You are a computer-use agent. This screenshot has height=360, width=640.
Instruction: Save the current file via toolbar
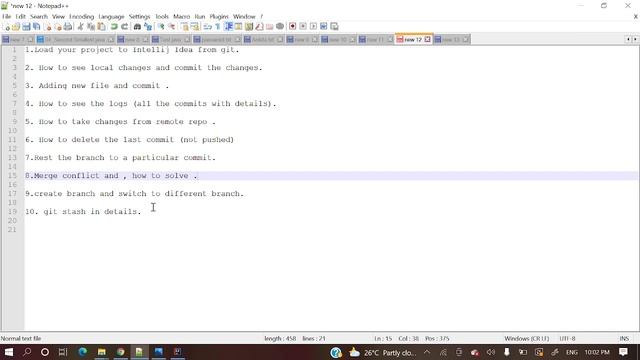pyautogui.click(x=26, y=27)
